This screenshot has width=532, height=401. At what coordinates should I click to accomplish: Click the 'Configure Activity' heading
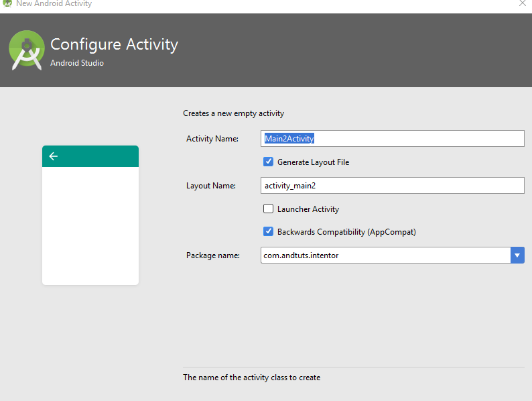click(x=115, y=44)
